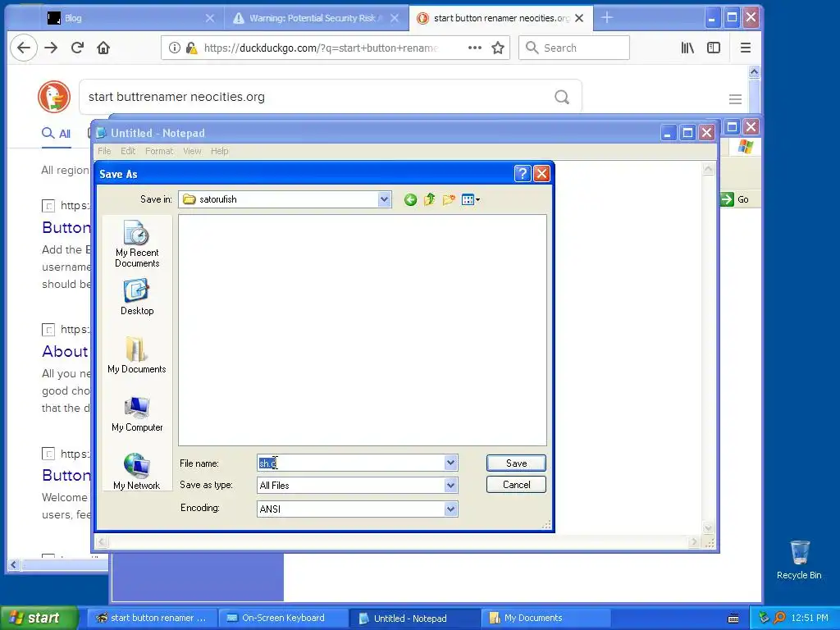Image resolution: width=840 pixels, height=630 pixels.
Task: Click Save button in Save As
Action: [x=516, y=463]
